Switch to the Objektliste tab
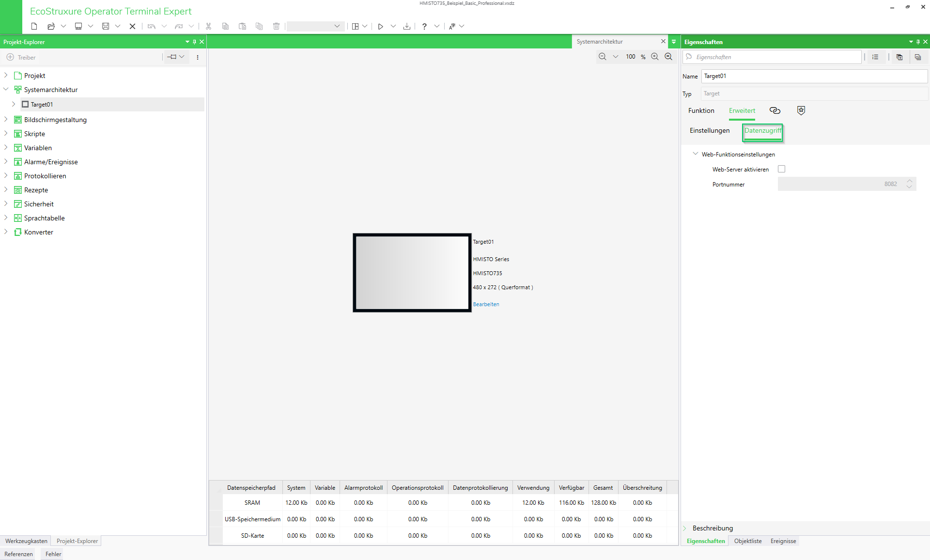This screenshot has width=930, height=560. point(748,541)
